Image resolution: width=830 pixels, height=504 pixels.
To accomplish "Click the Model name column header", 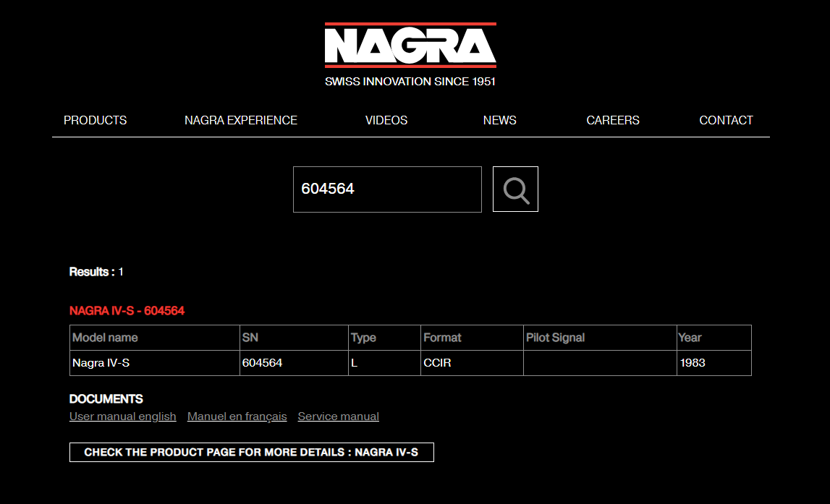I will tap(155, 338).
